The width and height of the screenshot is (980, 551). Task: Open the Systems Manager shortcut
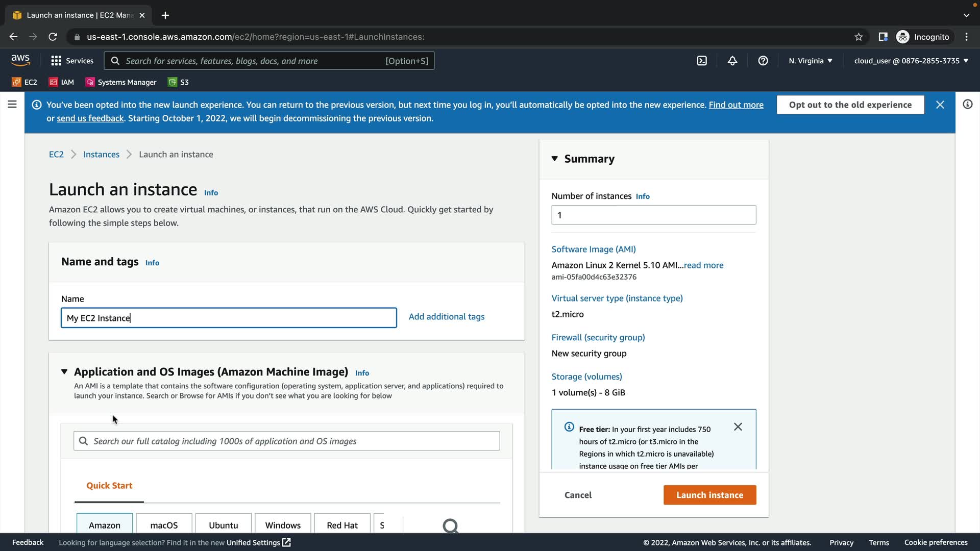point(121,82)
